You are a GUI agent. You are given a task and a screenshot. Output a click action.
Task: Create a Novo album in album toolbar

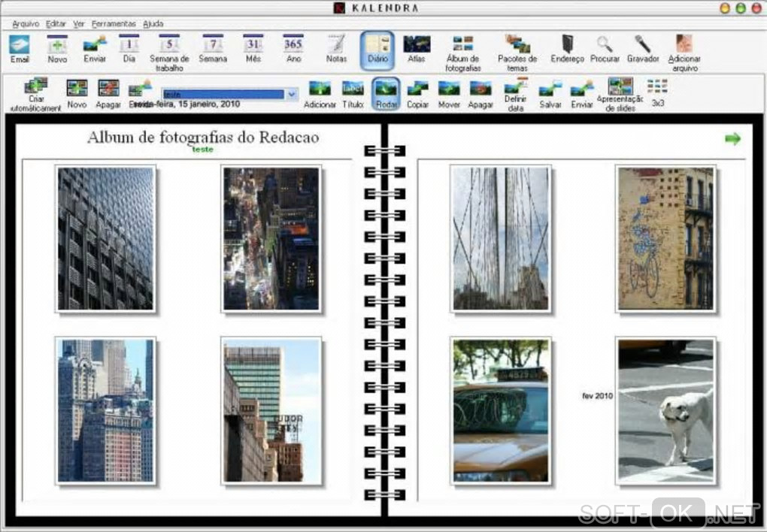point(77,94)
